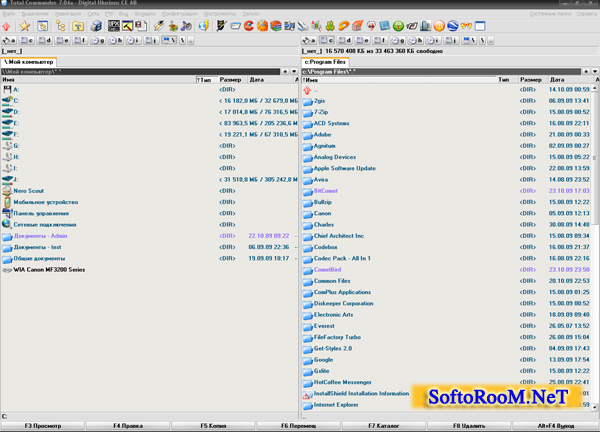Launch the red CCleaner-style icon

(249, 26)
